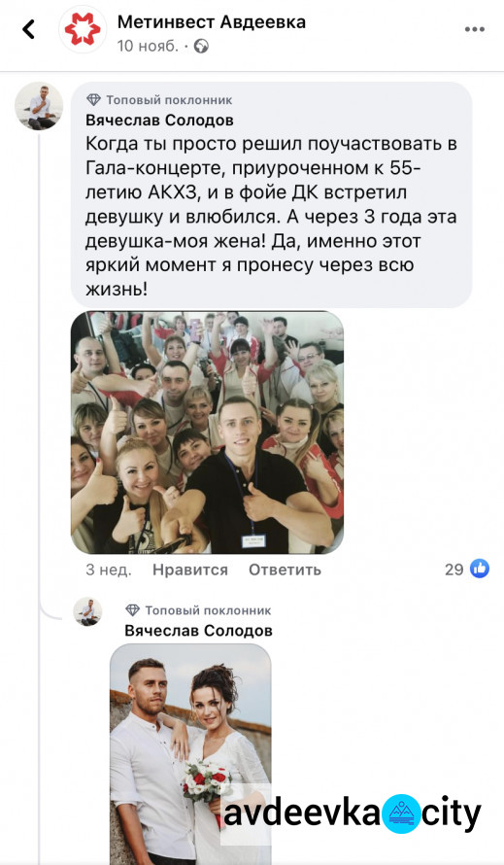This screenshot has width=504, height=865.
Task: Click the 3 нед. comment timestamp
Action: pyautogui.click(x=109, y=570)
